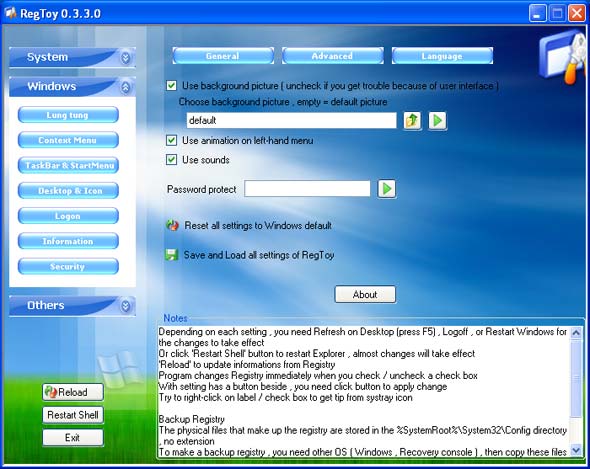Open TaskBar & StartMenu settings
The image size is (590, 469).
(68, 166)
